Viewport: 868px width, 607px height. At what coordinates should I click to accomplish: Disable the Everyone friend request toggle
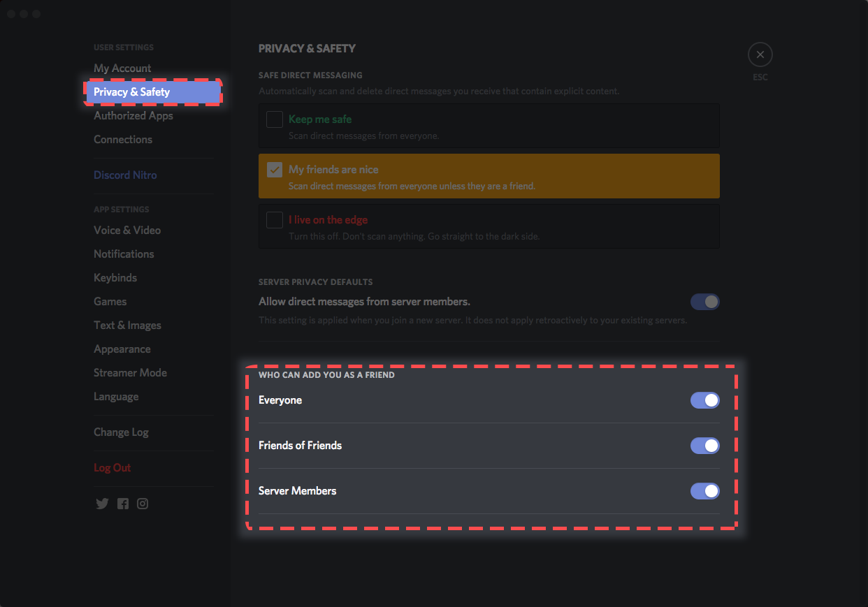pyautogui.click(x=705, y=400)
